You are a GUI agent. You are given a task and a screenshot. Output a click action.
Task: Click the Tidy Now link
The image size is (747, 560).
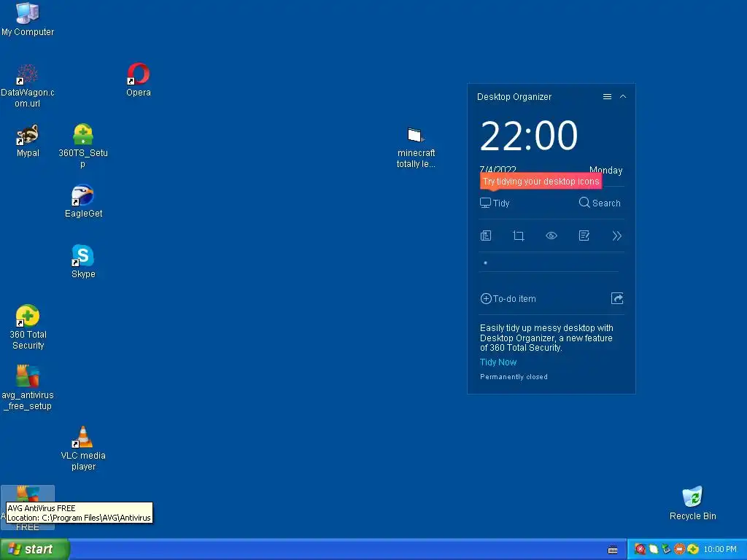pos(498,362)
